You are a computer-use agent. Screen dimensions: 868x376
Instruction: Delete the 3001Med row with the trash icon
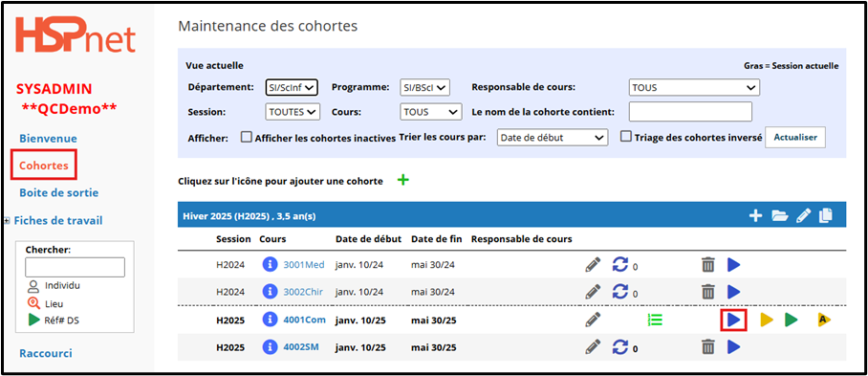click(708, 265)
